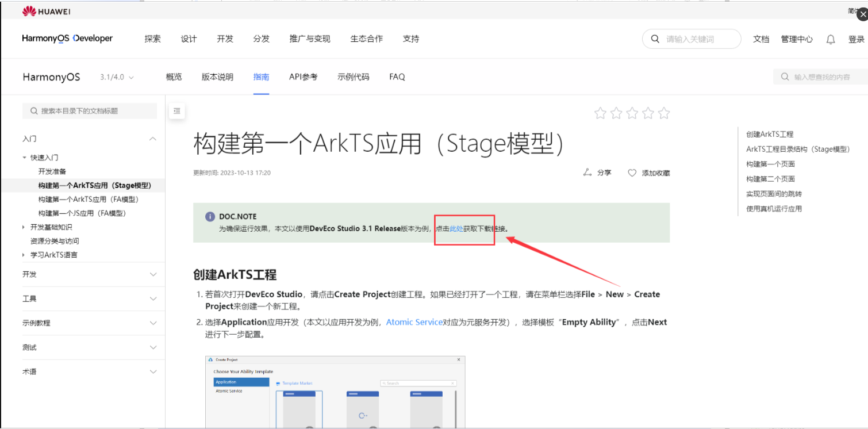Click magnifier icon in sidebar search box
Viewport: 868px width, 429px height.
pos(33,111)
